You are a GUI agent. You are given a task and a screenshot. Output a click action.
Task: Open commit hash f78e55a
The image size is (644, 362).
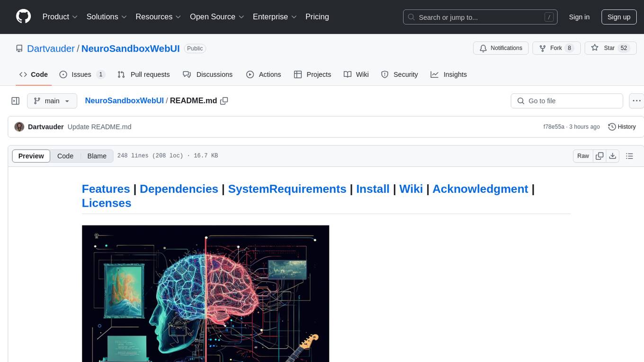click(554, 127)
